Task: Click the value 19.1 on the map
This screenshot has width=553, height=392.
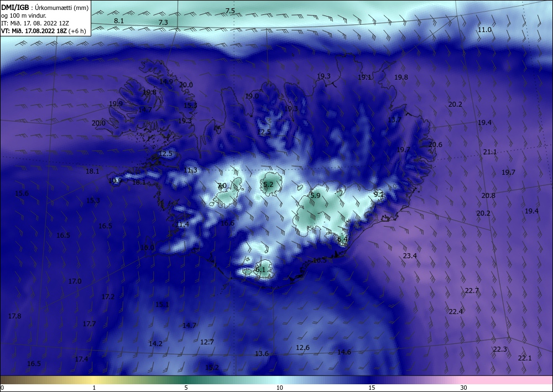Action: pyautogui.click(x=364, y=77)
